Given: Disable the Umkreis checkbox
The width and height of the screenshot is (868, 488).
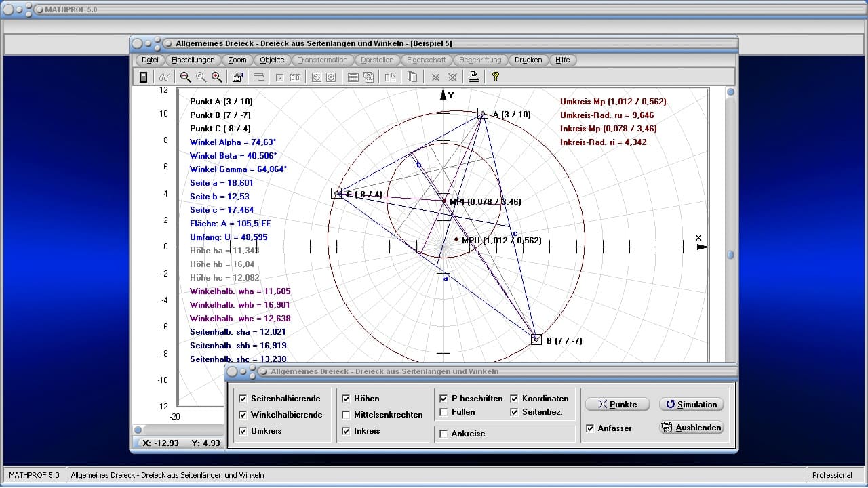Looking at the screenshot, I should click(x=243, y=431).
